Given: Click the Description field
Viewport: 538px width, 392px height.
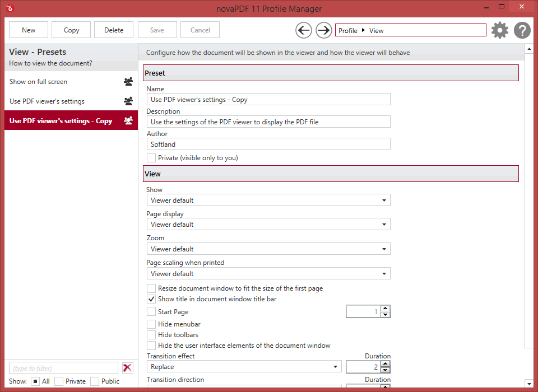Looking at the screenshot, I should 268,122.
